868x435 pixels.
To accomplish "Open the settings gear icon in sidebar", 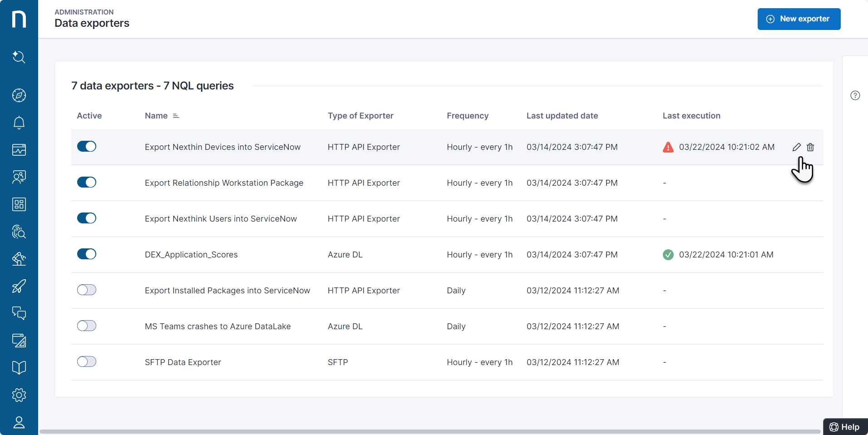I will click(x=19, y=395).
